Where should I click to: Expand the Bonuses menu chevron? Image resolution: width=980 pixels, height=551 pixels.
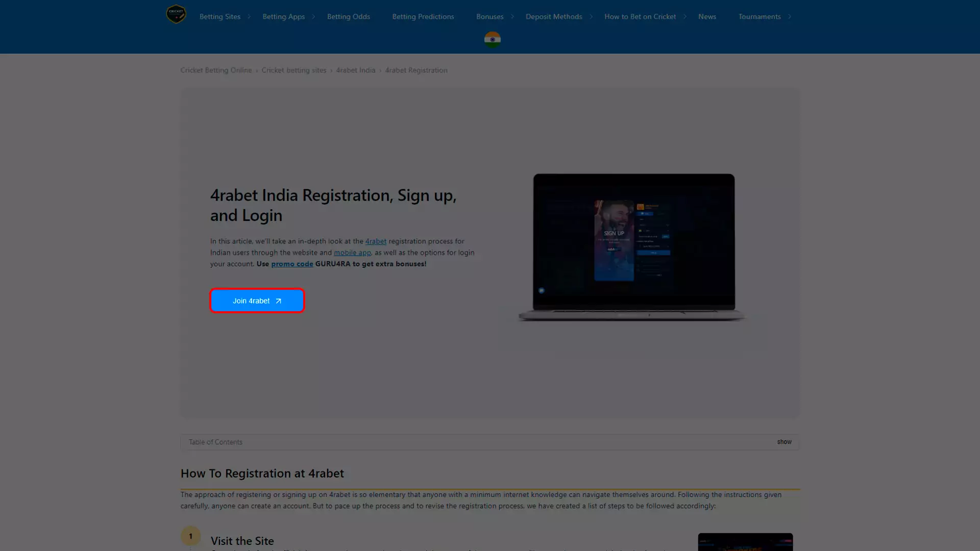tap(512, 16)
